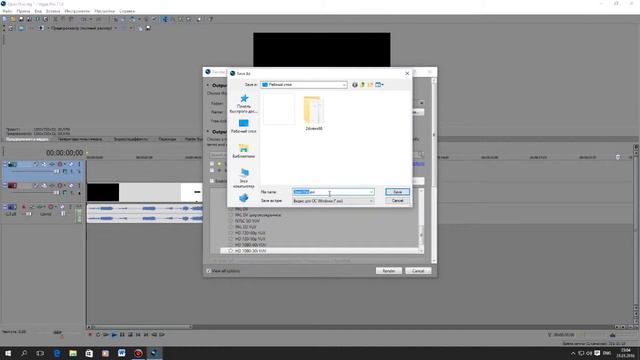Go up one level in the Save As dialog
The width and height of the screenshot is (640, 360).
coord(362,85)
